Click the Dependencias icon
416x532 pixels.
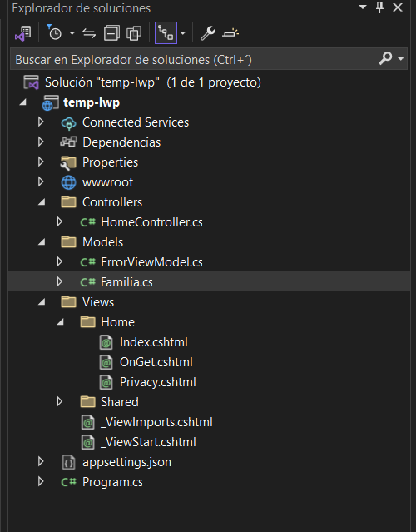[x=68, y=142]
